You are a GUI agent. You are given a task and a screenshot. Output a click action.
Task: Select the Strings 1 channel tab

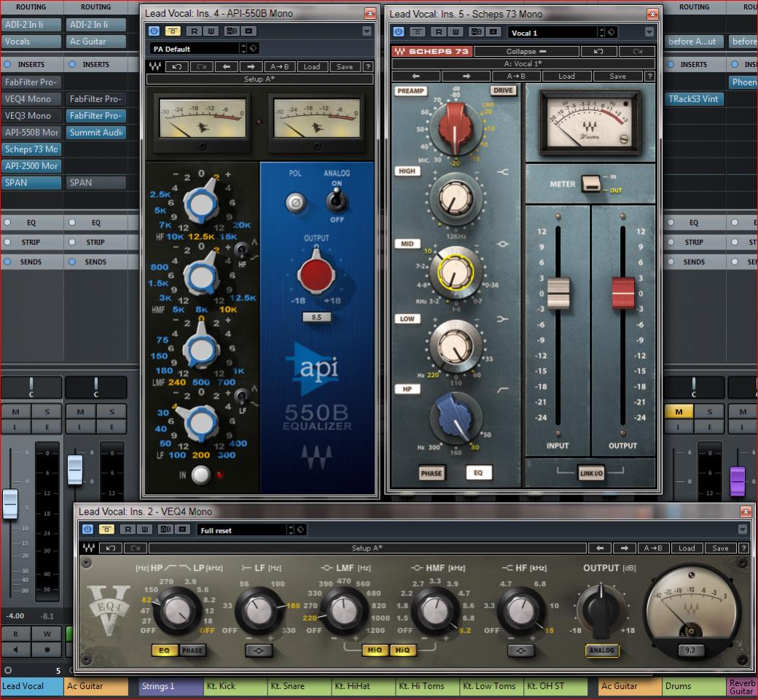[171, 686]
